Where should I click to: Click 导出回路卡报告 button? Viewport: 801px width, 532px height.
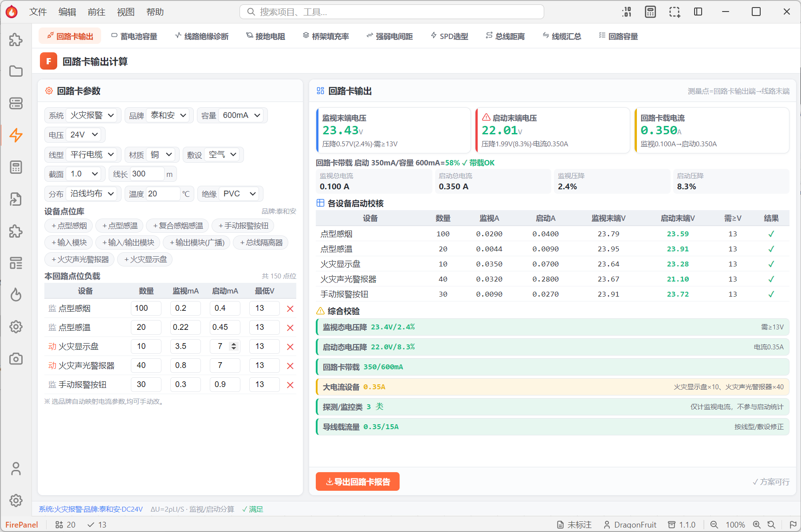pyautogui.click(x=357, y=481)
